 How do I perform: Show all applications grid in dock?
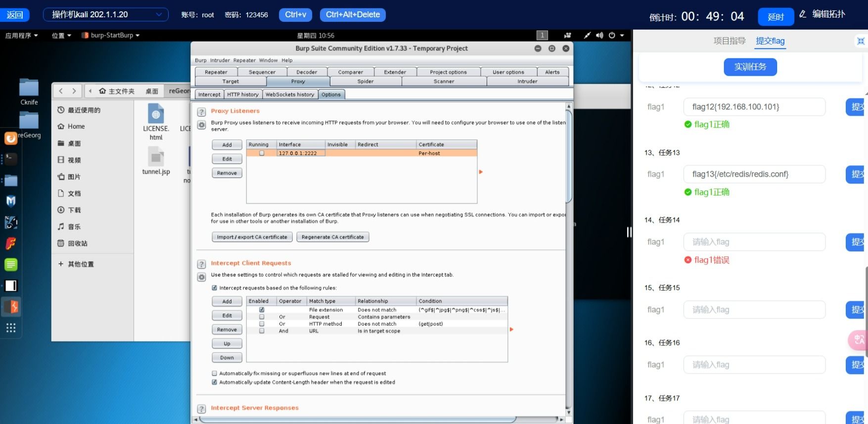tap(11, 328)
